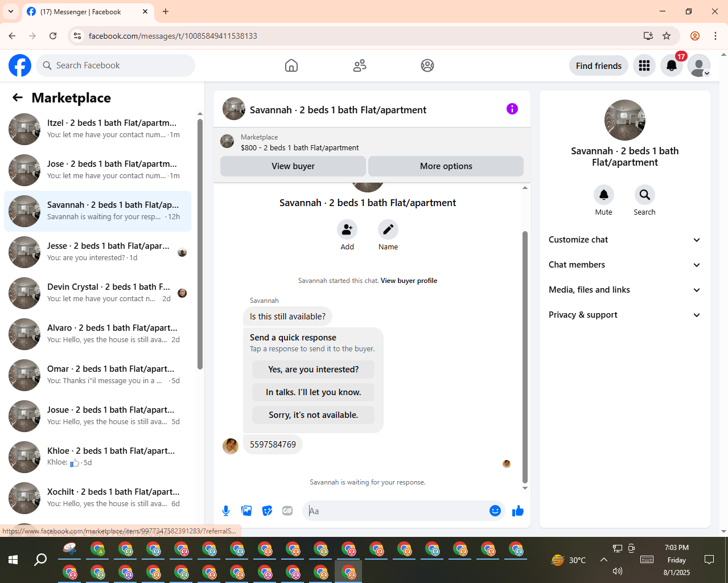Screen dimensions: 728x583
Task: Choose a GIF icon
Action: click(287, 511)
